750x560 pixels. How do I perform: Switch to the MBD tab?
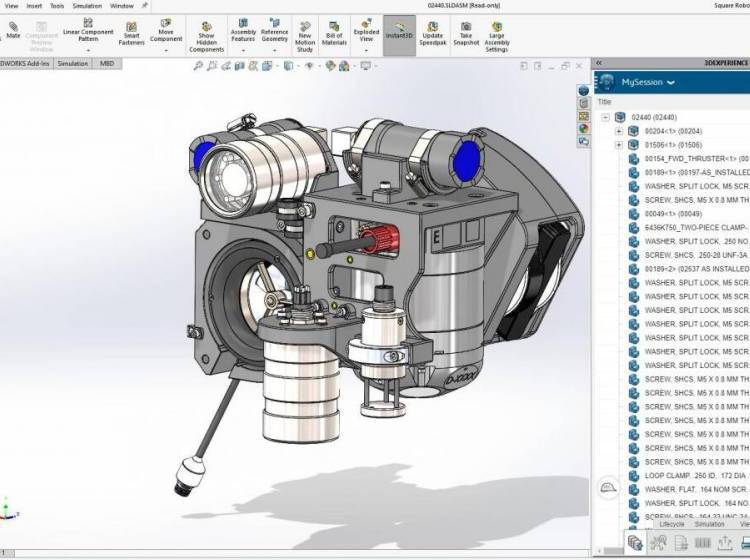[x=105, y=63]
